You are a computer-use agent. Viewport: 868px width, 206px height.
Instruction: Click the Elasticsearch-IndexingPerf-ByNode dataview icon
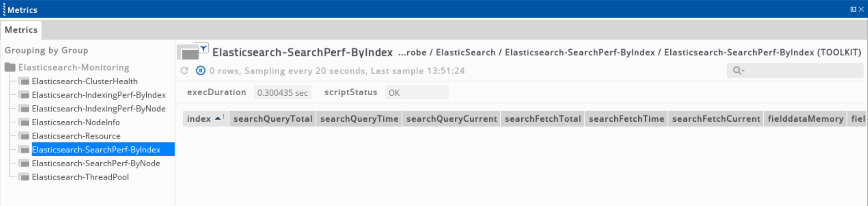[x=25, y=109]
